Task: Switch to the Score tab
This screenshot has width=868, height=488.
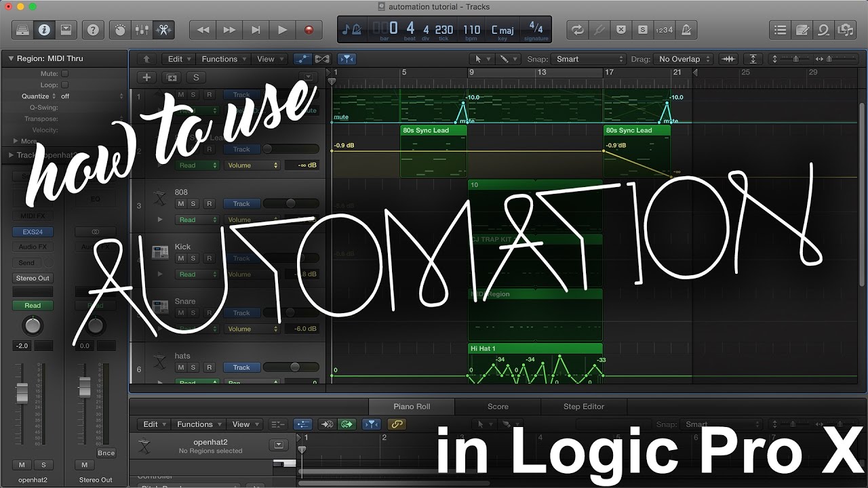Action: (x=498, y=407)
